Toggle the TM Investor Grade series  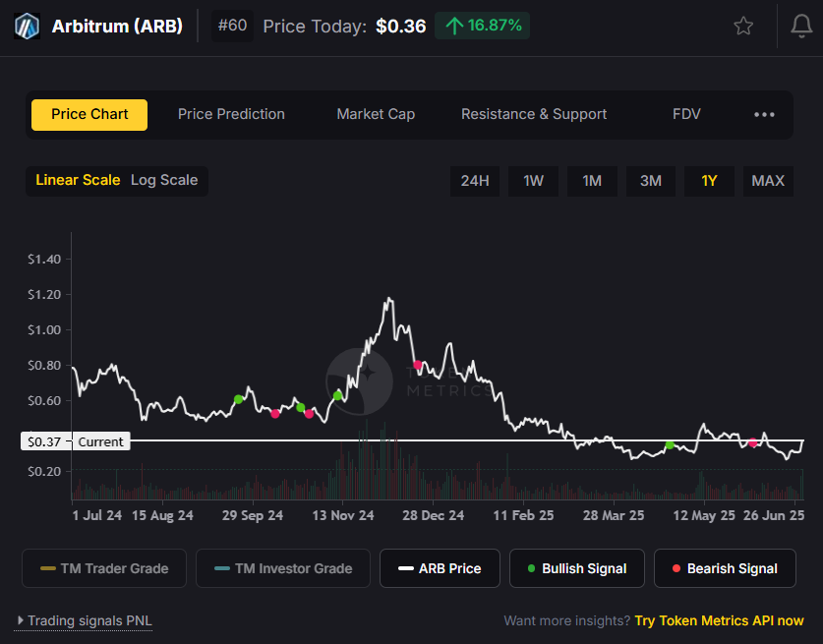(283, 568)
